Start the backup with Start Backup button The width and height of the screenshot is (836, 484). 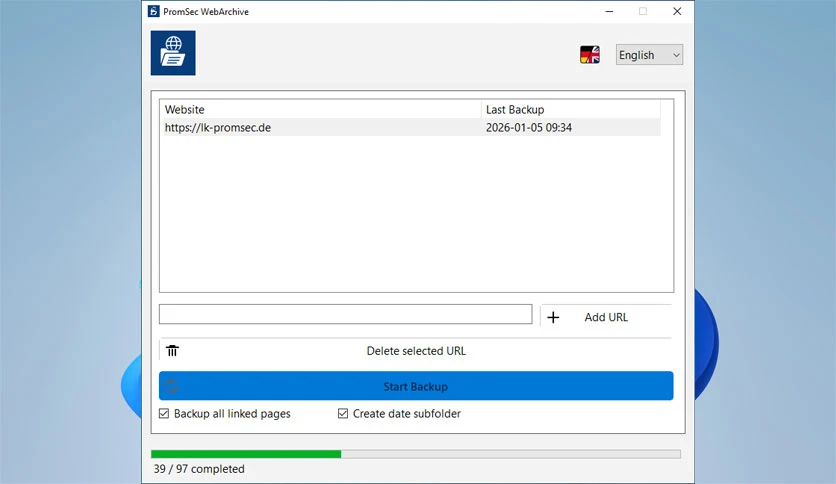click(x=416, y=386)
